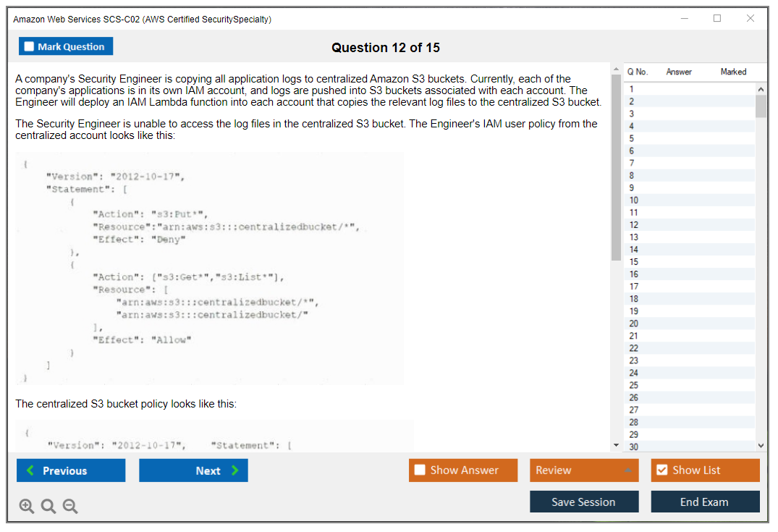Click the question list scroll up arrow
778x532 pixels.
761,89
